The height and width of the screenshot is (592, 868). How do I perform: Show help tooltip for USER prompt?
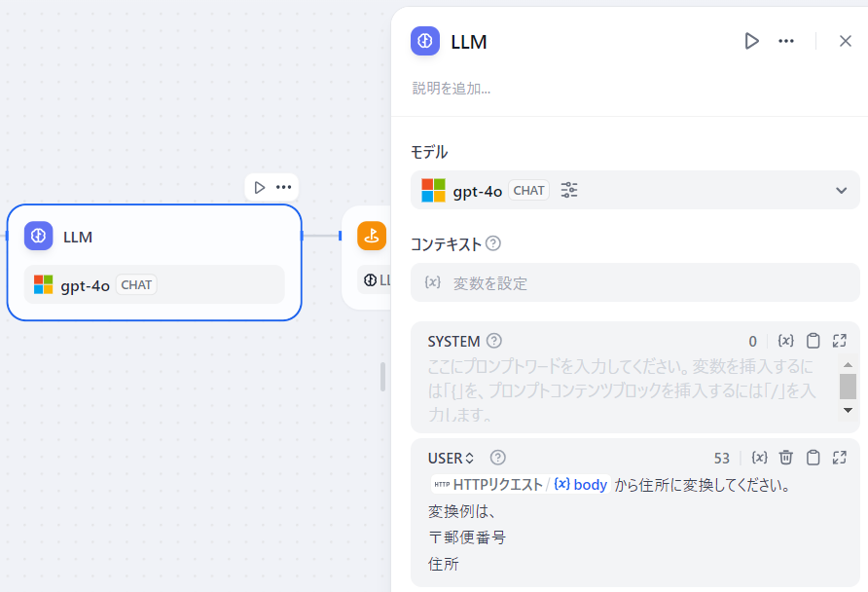(497, 458)
